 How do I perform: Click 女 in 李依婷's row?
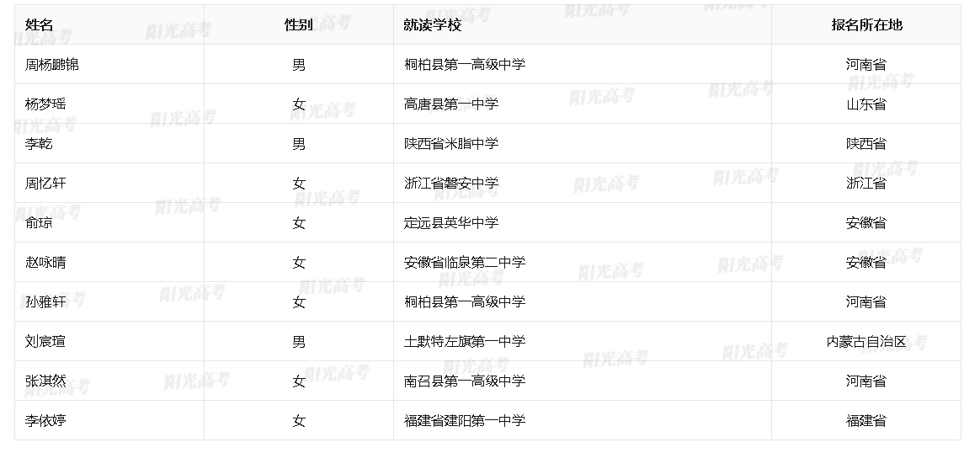click(299, 420)
